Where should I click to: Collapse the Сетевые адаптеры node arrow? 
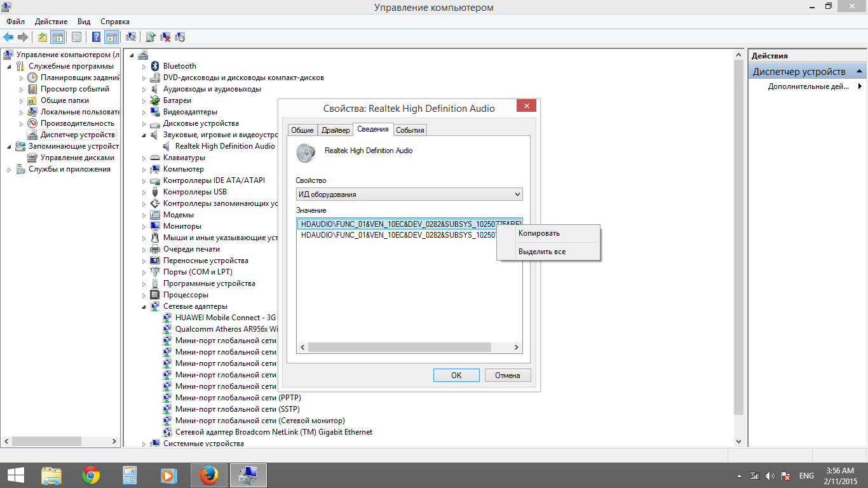tap(144, 306)
